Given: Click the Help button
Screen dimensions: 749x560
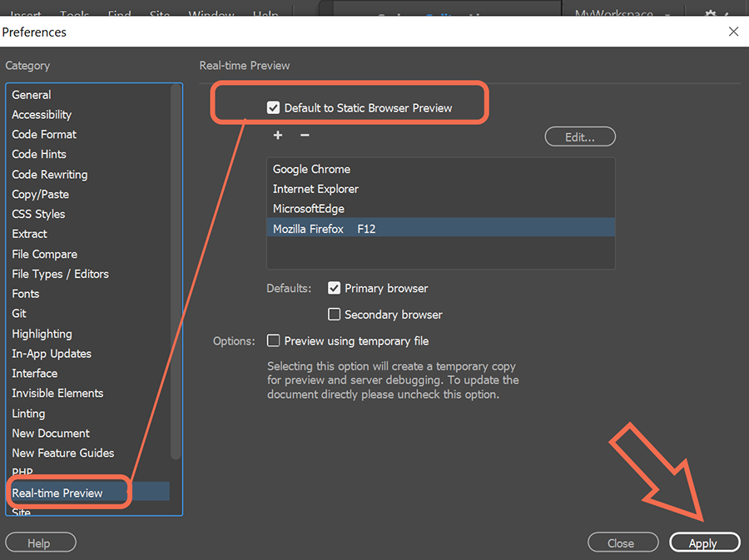Looking at the screenshot, I should click(x=40, y=542).
